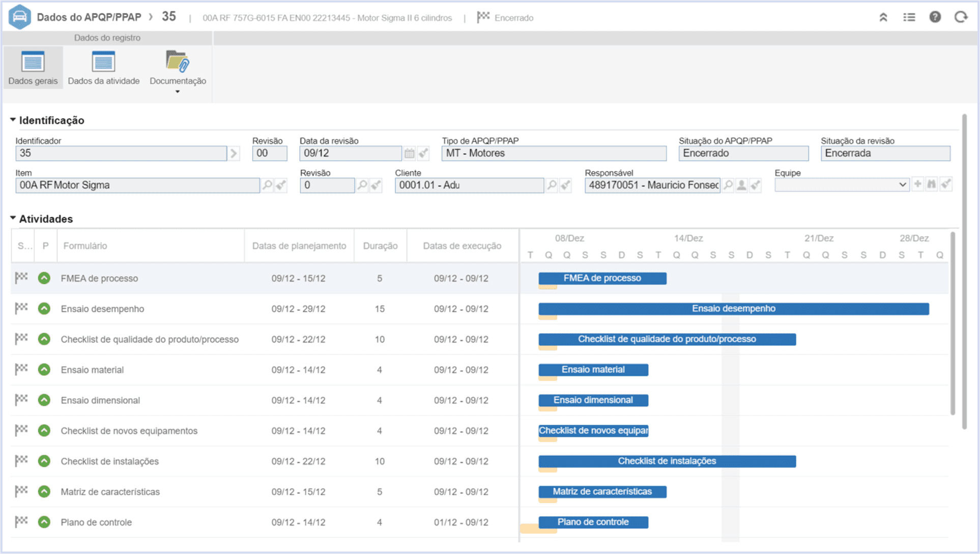This screenshot has width=980, height=554.
Task: Open the Dados gerais section
Action: (33, 68)
